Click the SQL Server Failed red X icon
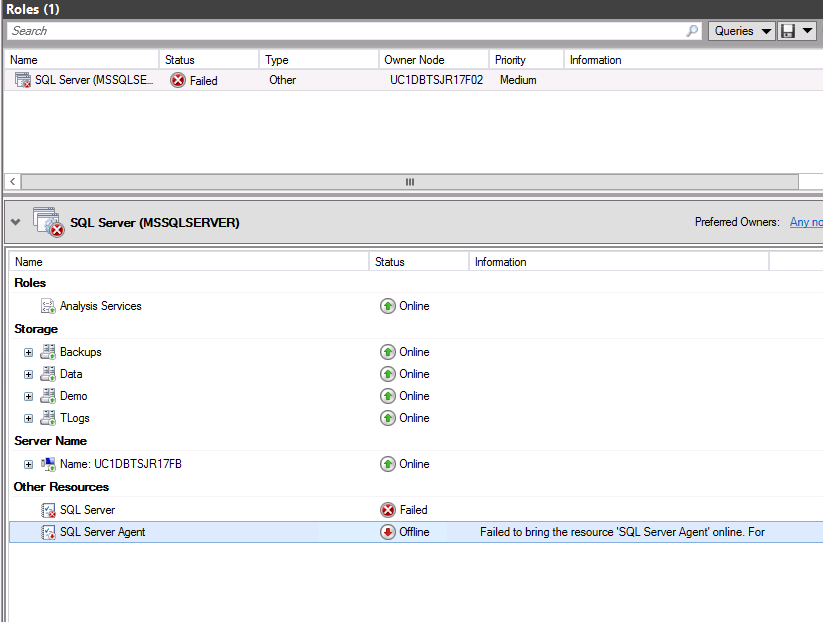 pyautogui.click(x=387, y=510)
